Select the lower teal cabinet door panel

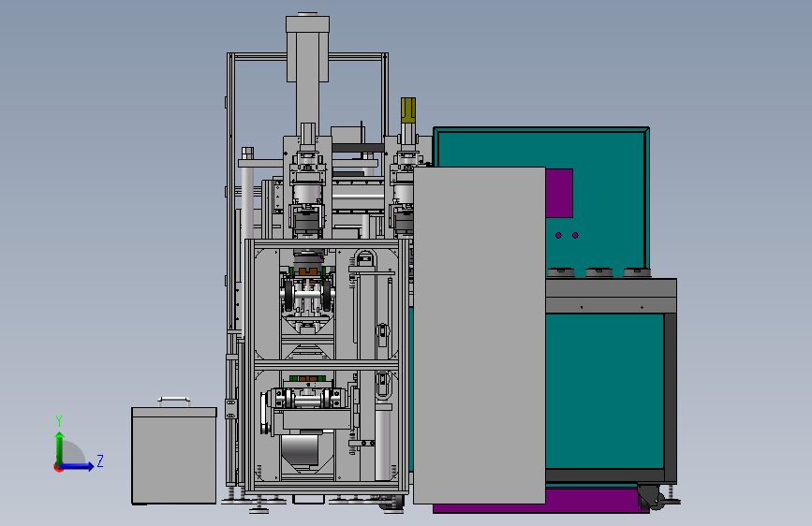(604, 391)
